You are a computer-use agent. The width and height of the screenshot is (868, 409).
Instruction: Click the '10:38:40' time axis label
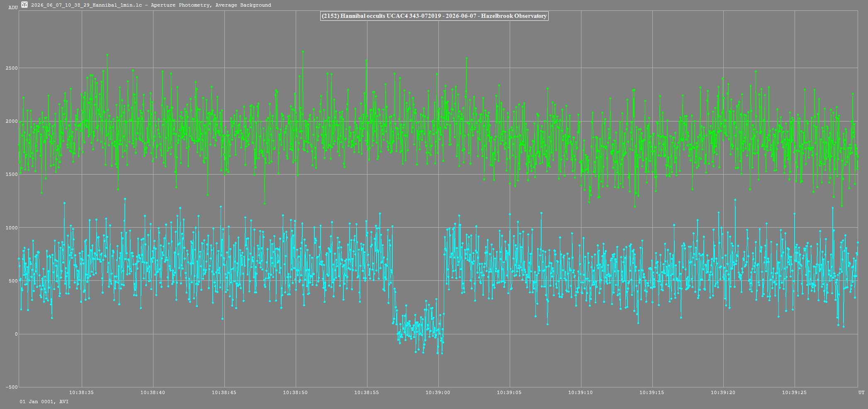153,392
